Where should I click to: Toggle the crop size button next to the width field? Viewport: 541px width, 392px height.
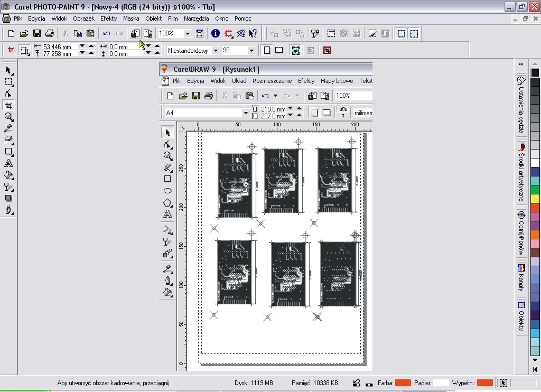pyautogui.click(x=24, y=50)
